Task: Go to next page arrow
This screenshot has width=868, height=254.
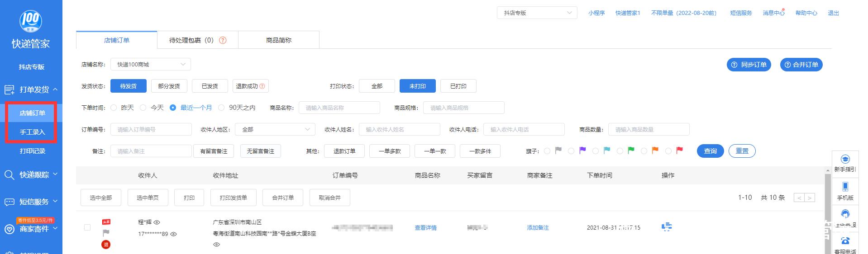Action: click(810, 198)
